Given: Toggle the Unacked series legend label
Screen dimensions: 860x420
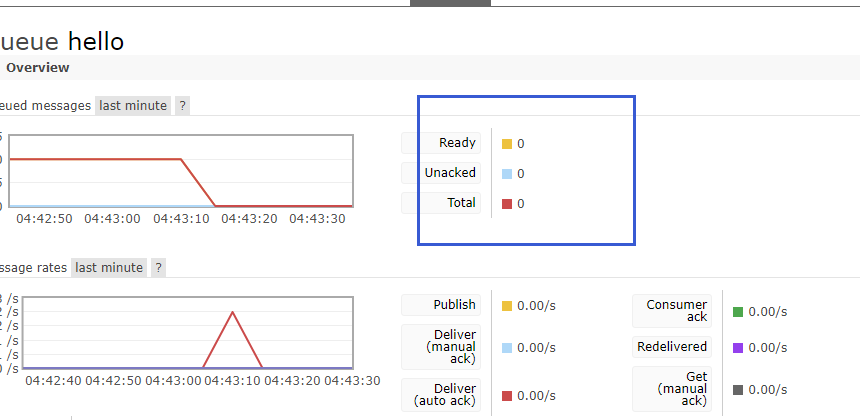Looking at the screenshot, I should 441,173.
